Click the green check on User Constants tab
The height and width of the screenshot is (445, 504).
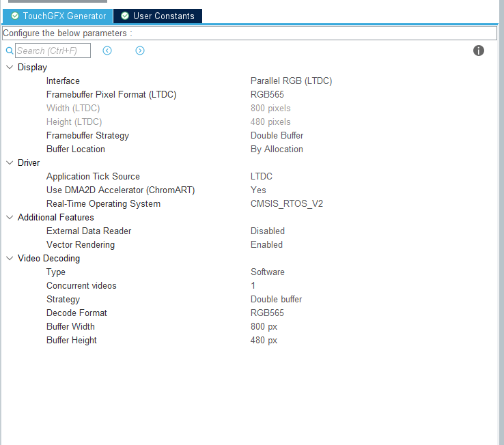(125, 16)
